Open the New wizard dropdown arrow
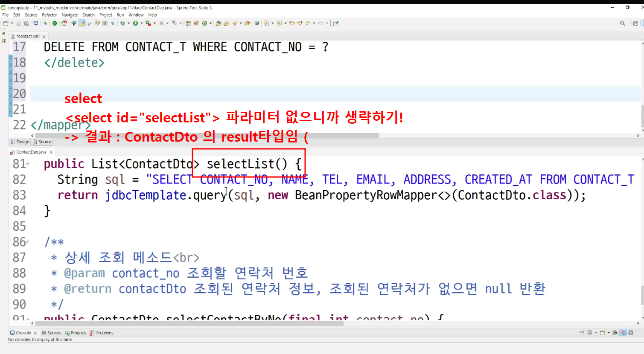 pos(12,23)
